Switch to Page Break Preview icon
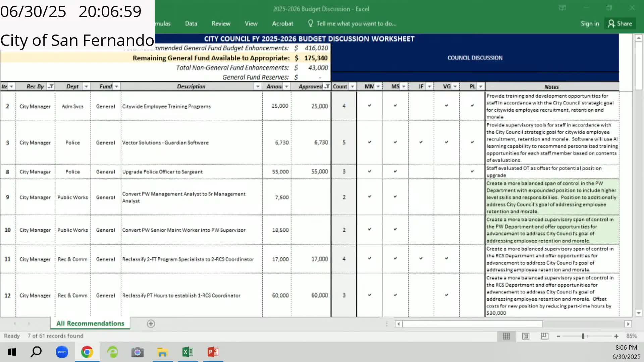The image size is (644, 362). [x=545, y=336]
